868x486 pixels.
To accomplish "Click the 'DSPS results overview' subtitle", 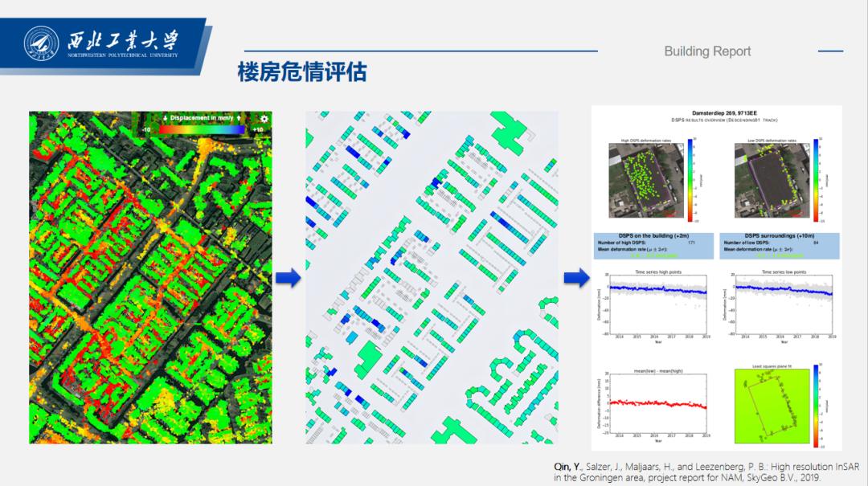I will coord(724,120).
